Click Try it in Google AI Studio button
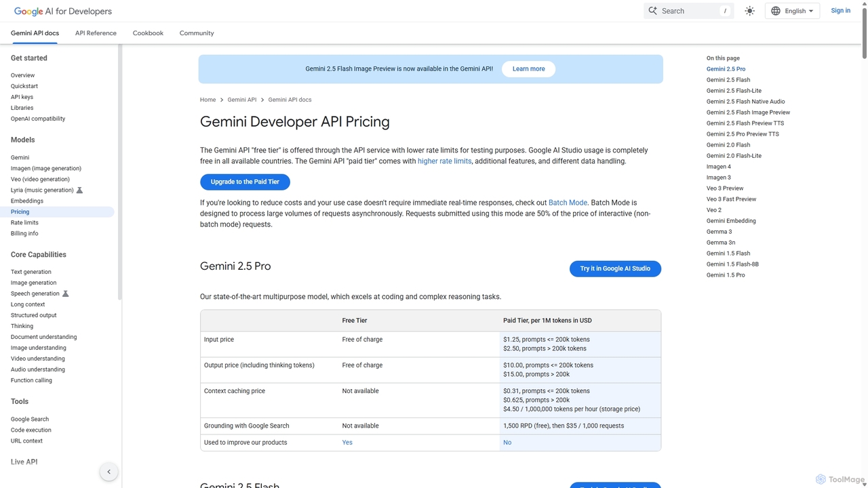Screen dimensions: 868x488 (x=615, y=268)
